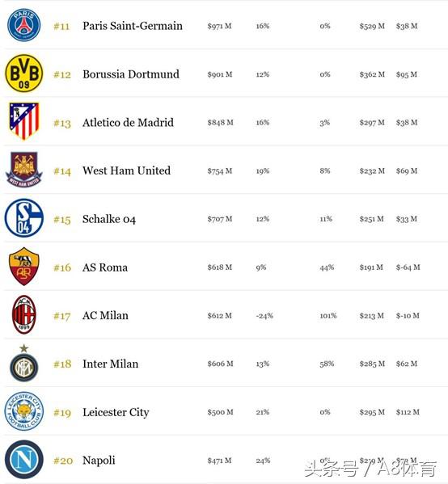
Task: Click the #17 rank of AC Milan
Action: point(62,316)
